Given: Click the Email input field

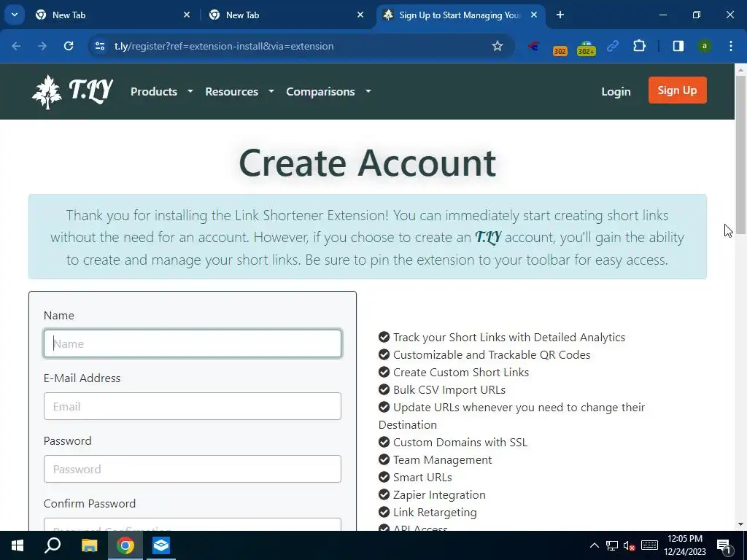Looking at the screenshot, I should point(193,406).
